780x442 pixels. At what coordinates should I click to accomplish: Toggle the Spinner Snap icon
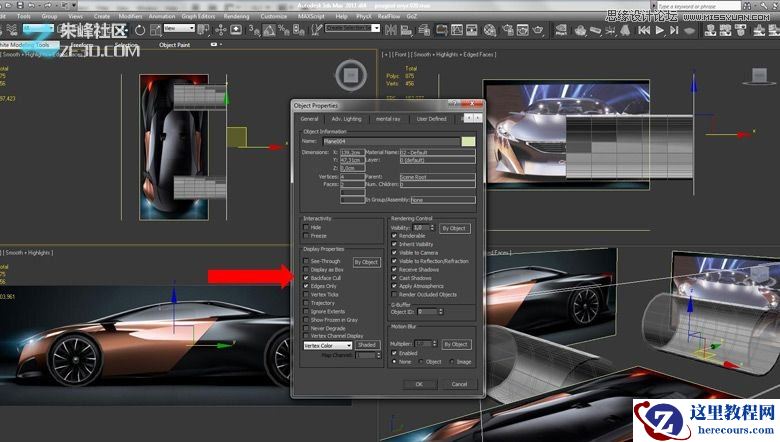coord(298,30)
